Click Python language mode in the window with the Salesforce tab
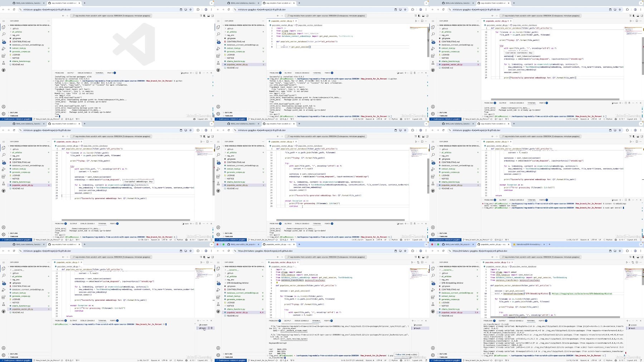 (609, 360)
